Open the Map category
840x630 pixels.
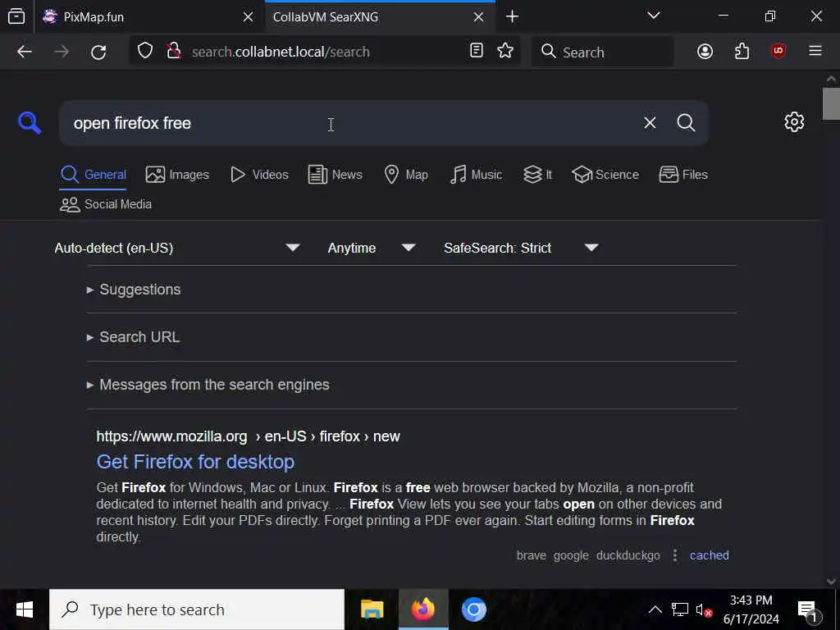(x=406, y=175)
